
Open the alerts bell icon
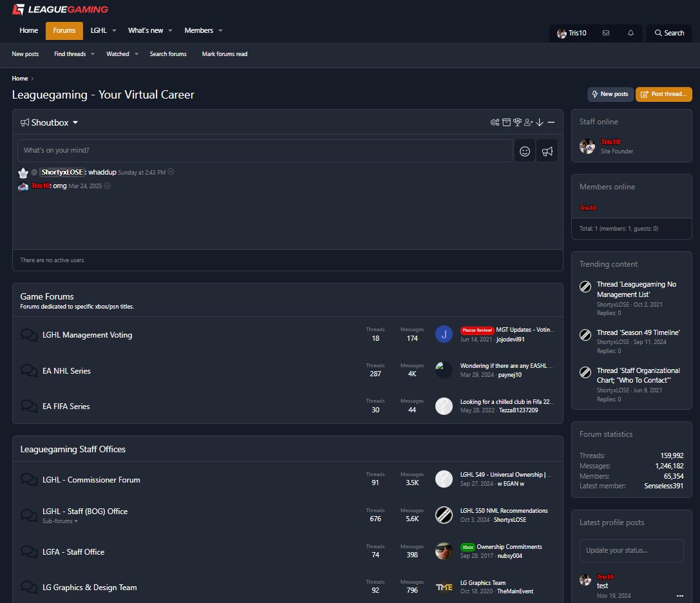pyautogui.click(x=631, y=33)
